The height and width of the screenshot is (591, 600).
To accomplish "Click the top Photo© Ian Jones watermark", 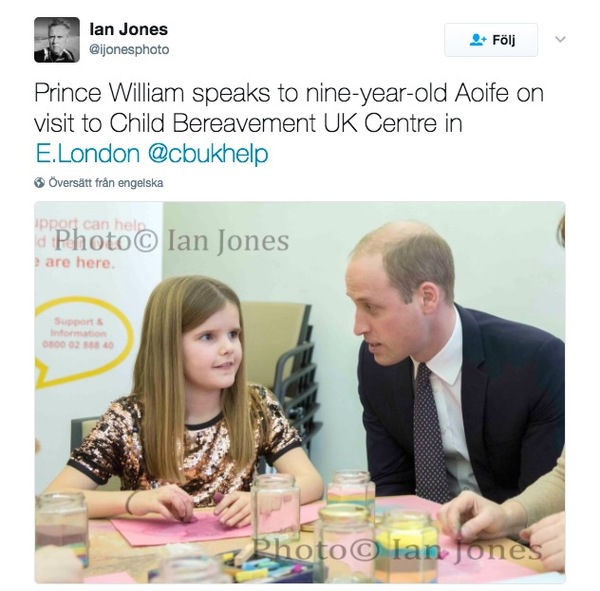I will pos(171,241).
